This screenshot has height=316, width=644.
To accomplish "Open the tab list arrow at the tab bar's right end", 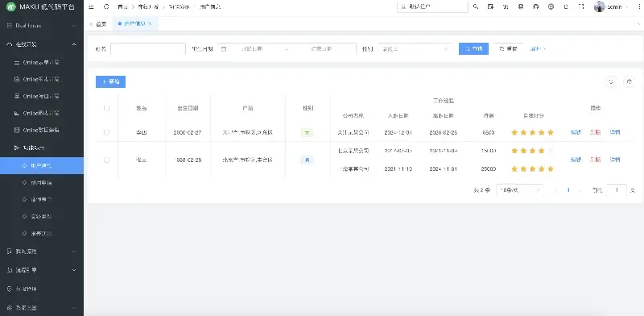I will click(638, 24).
